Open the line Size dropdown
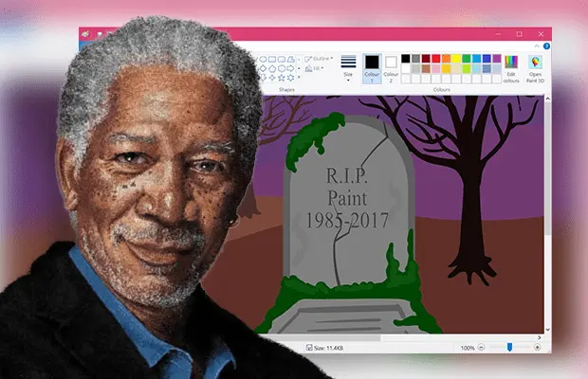588x379 pixels. tap(348, 68)
